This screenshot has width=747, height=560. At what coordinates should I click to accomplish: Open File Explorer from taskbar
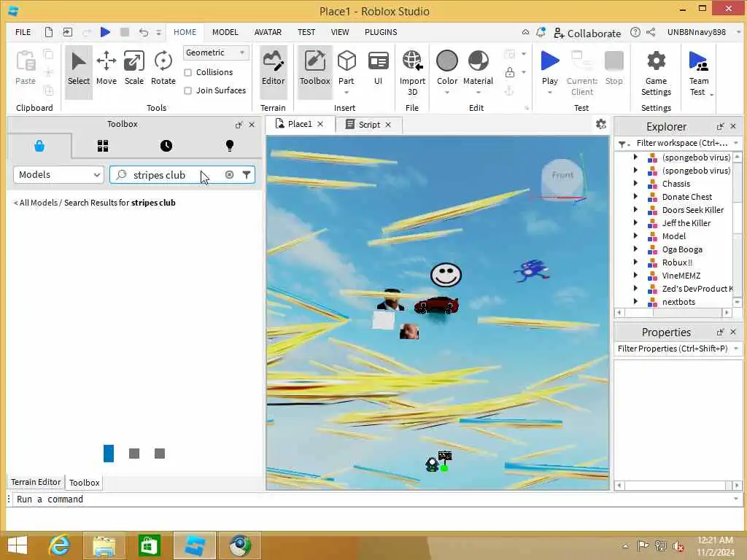[104, 545]
